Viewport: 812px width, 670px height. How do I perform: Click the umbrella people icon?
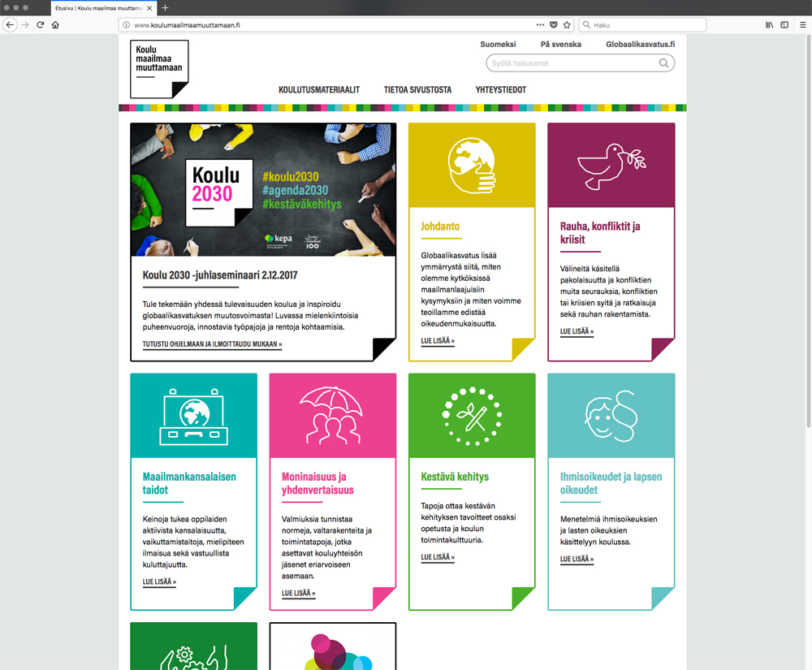[x=332, y=415]
